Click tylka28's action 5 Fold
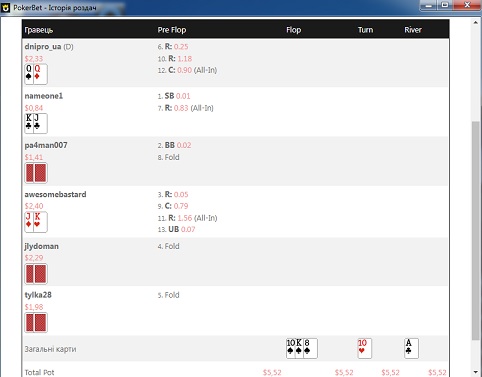The height and width of the screenshot is (377, 482). coord(168,295)
